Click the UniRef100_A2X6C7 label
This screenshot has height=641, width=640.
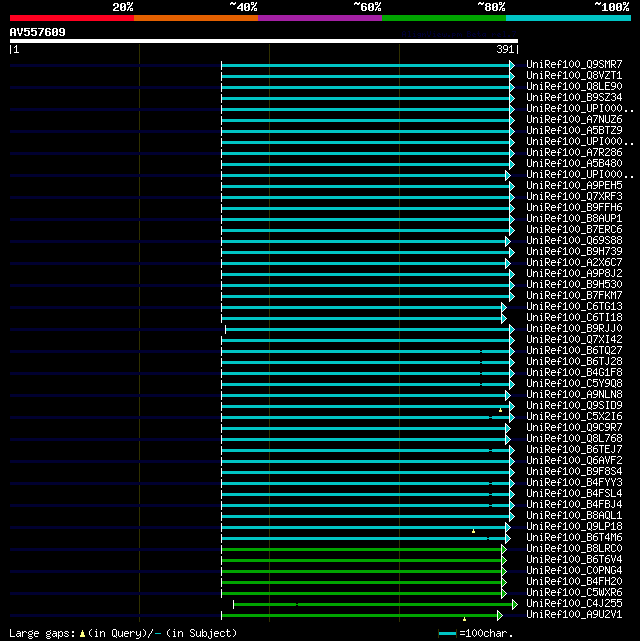574,262
